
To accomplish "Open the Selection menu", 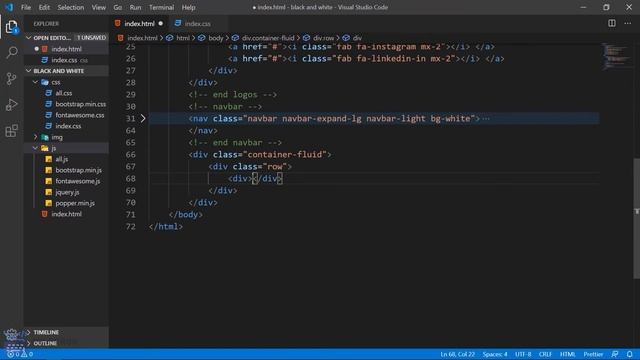I will point(71,7).
